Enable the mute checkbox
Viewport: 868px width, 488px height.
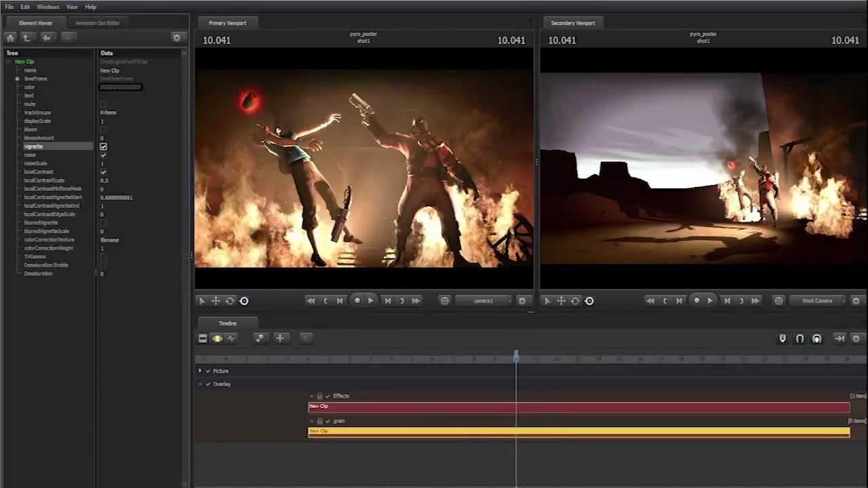click(x=103, y=104)
